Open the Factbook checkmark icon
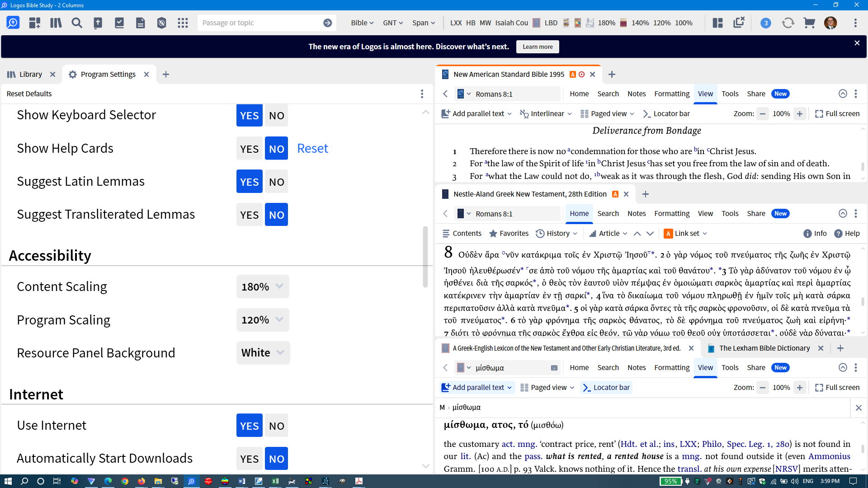868x488 pixels. (119, 23)
